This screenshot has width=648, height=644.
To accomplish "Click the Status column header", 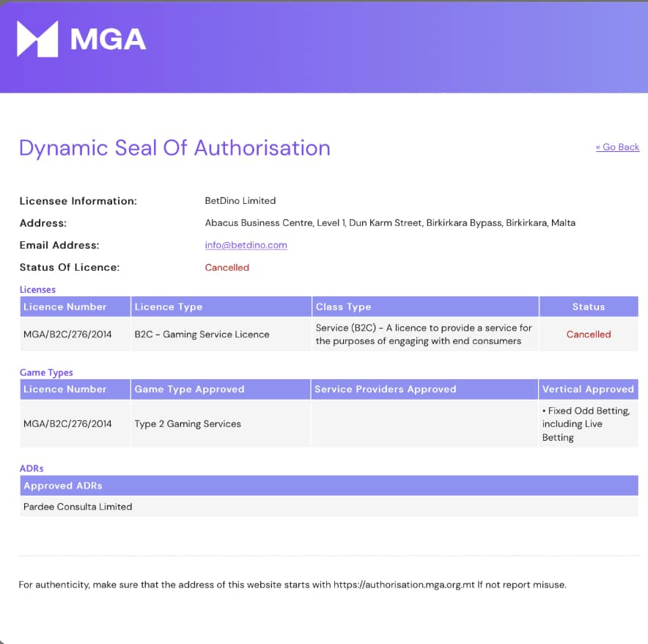I will pos(589,307).
